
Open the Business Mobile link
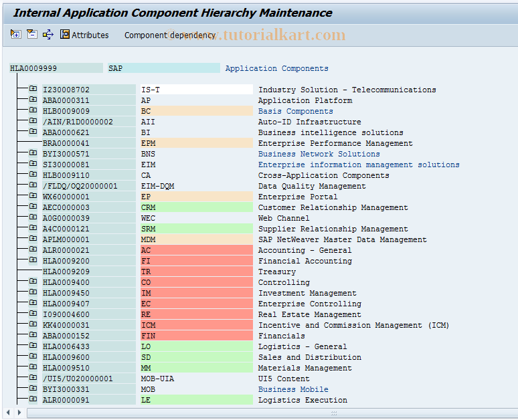pos(293,390)
